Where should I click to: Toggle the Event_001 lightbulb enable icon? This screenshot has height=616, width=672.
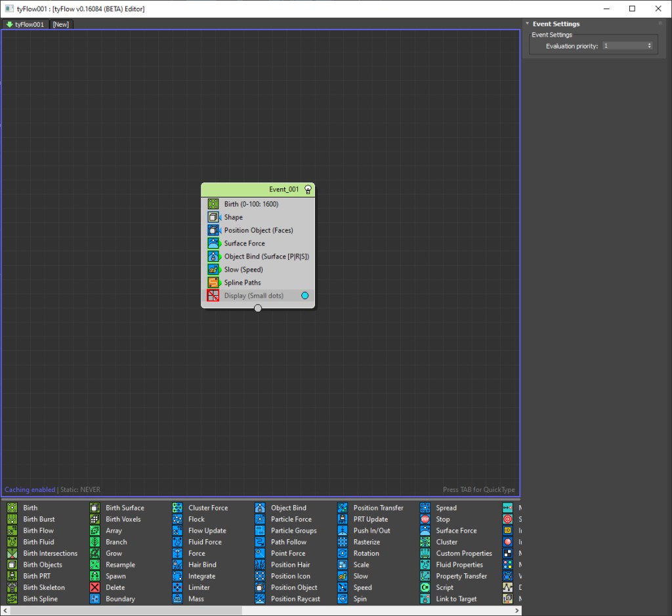308,190
